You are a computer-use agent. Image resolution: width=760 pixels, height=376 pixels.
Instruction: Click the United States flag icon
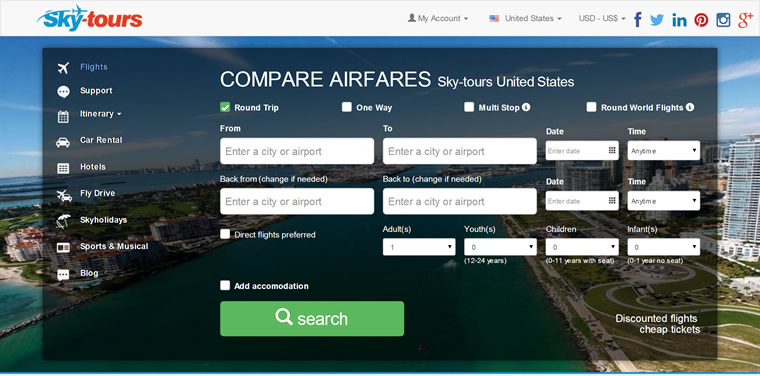click(x=494, y=18)
